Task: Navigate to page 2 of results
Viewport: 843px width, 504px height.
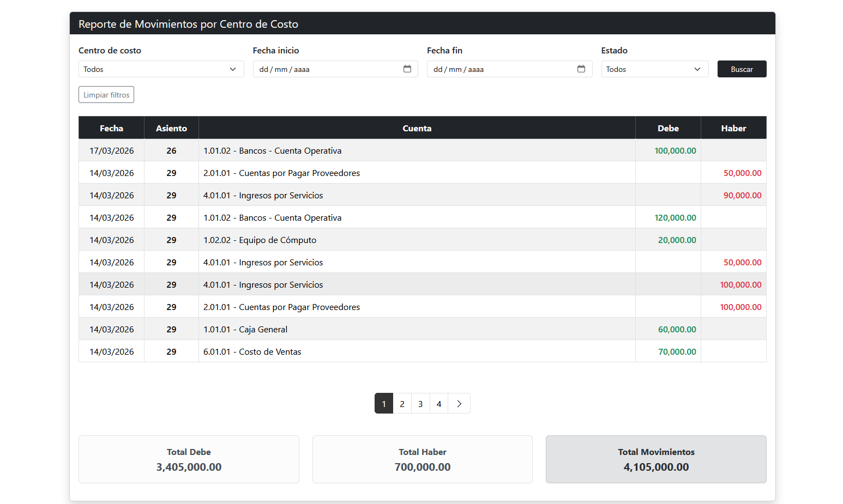Action: 402,404
